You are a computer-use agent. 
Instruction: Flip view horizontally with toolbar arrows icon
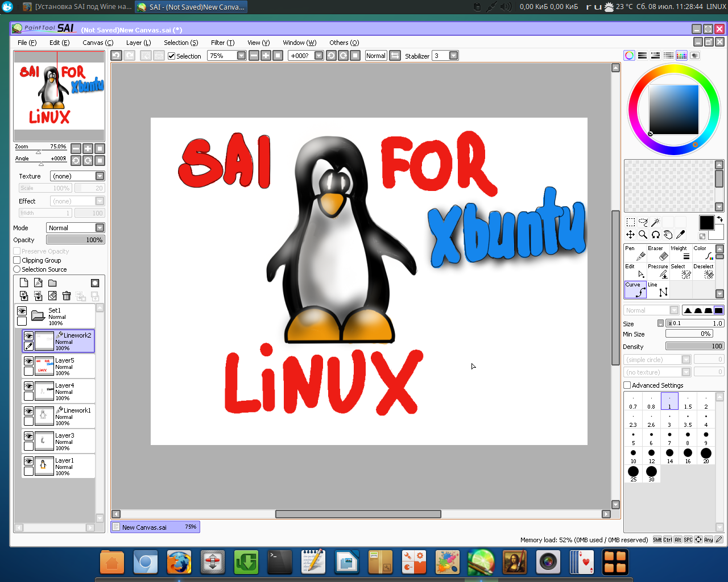[x=395, y=55]
